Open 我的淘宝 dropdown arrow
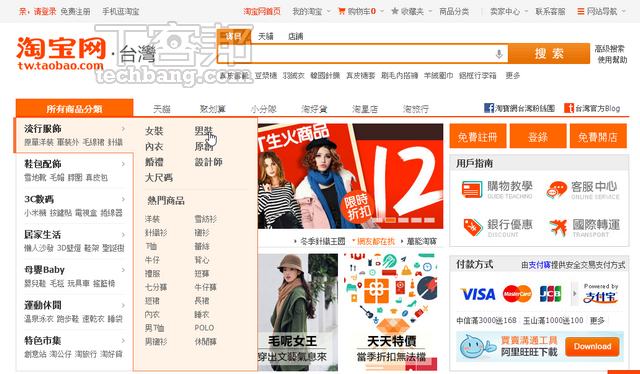This screenshot has height=374, width=640. tap(329, 11)
